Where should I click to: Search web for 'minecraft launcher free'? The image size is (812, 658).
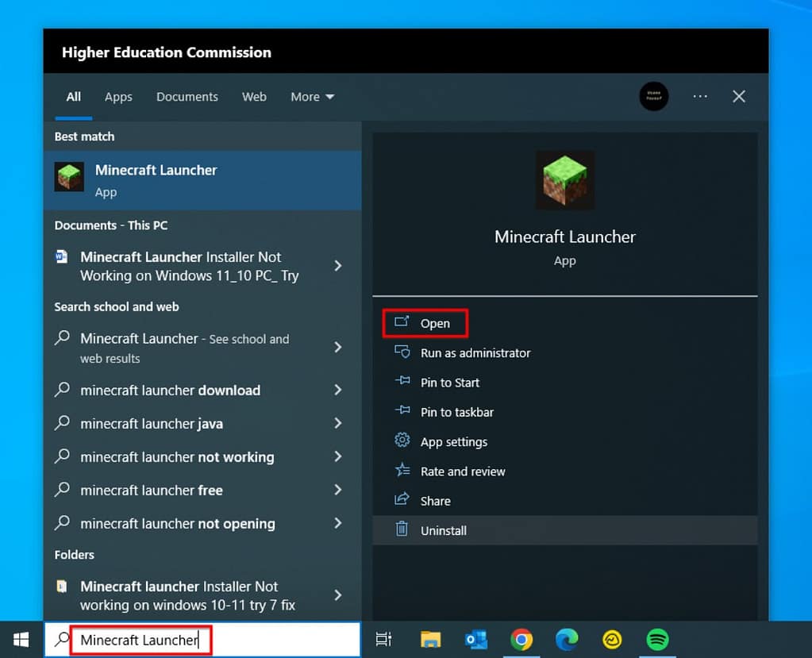pyautogui.click(x=152, y=491)
